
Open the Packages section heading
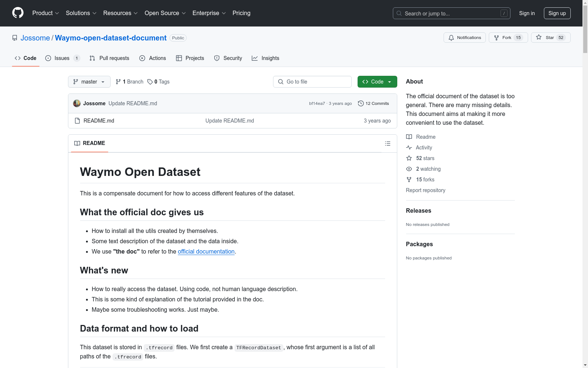[x=419, y=244]
